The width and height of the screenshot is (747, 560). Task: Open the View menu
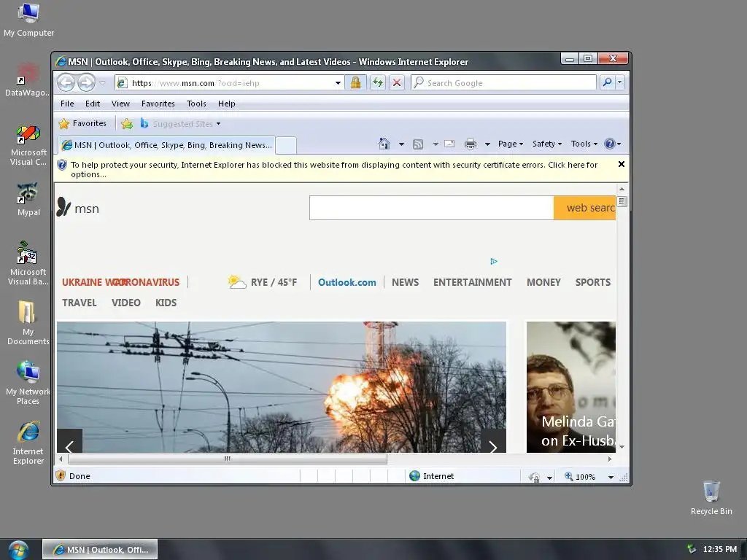120,104
